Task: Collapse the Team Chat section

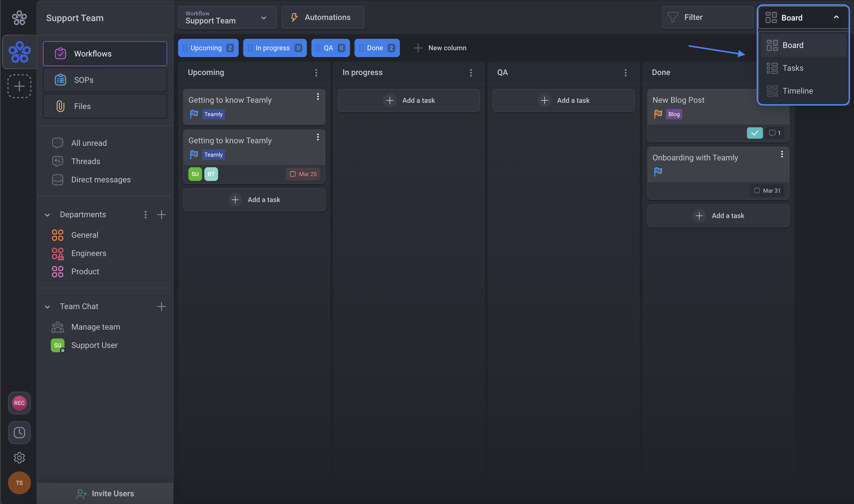Action: click(x=48, y=307)
